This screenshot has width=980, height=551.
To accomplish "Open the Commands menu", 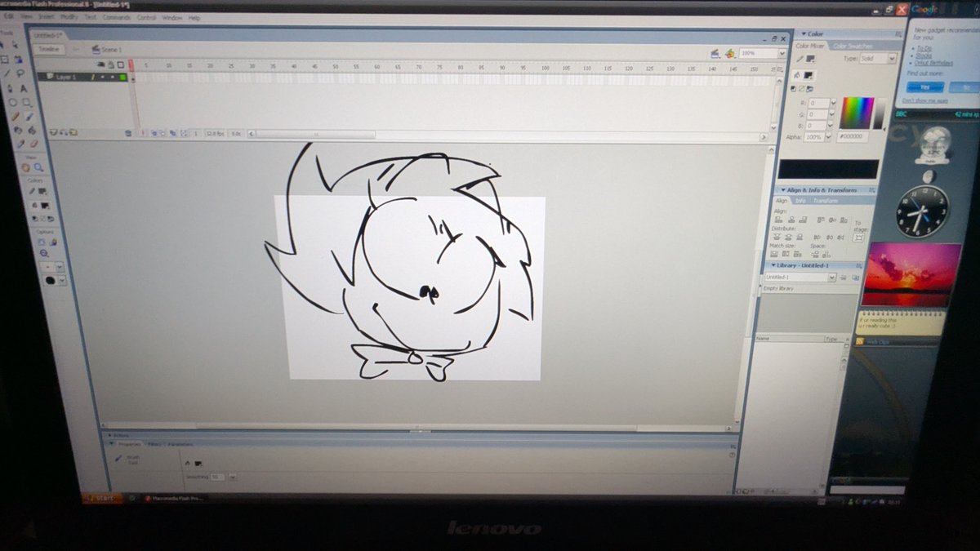I will coord(116,16).
